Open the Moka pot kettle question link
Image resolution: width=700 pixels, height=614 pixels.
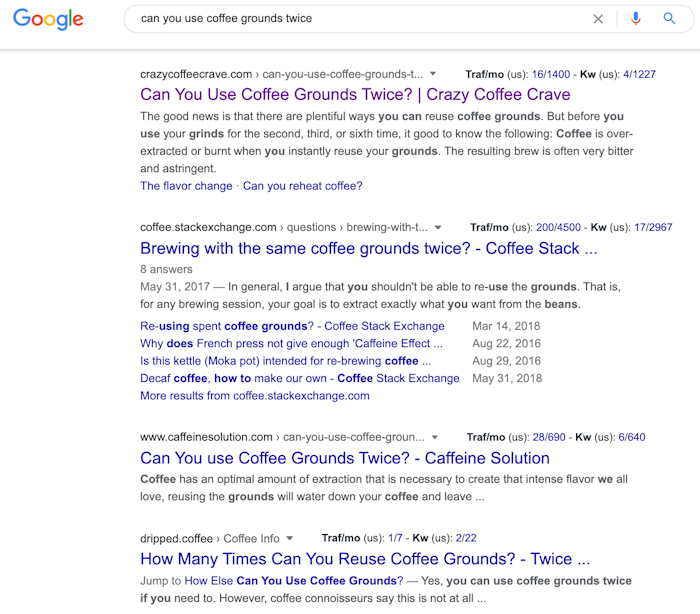285,361
